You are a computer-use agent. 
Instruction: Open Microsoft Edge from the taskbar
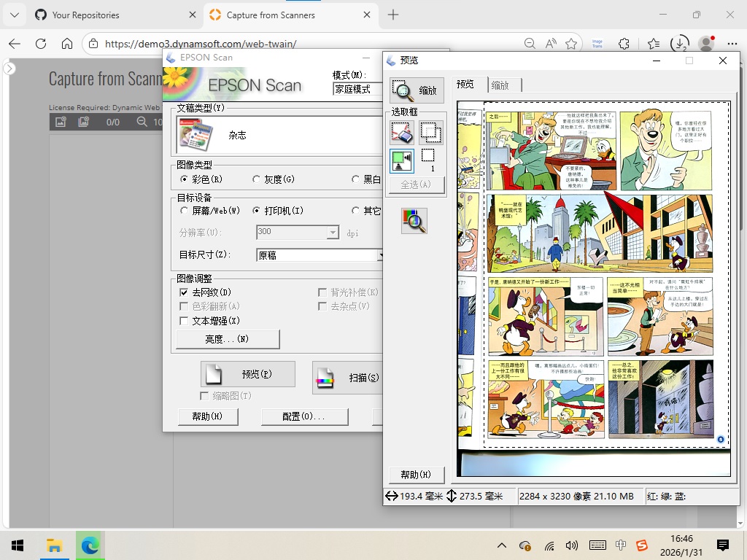pyautogui.click(x=90, y=545)
